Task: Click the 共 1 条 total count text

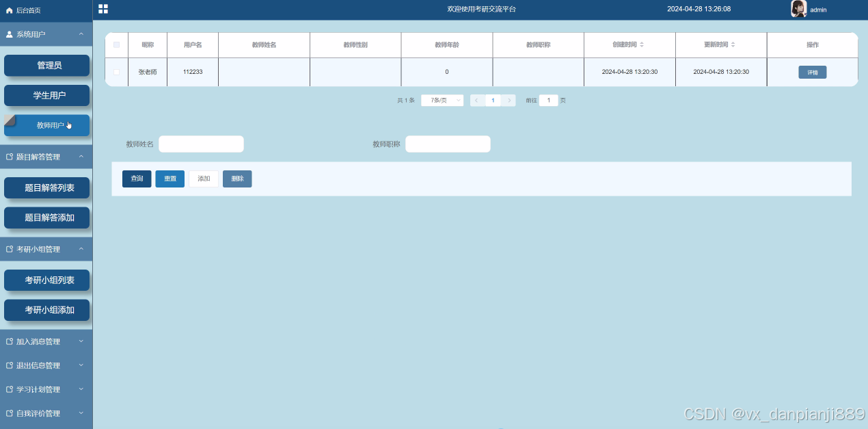Action: tap(406, 100)
